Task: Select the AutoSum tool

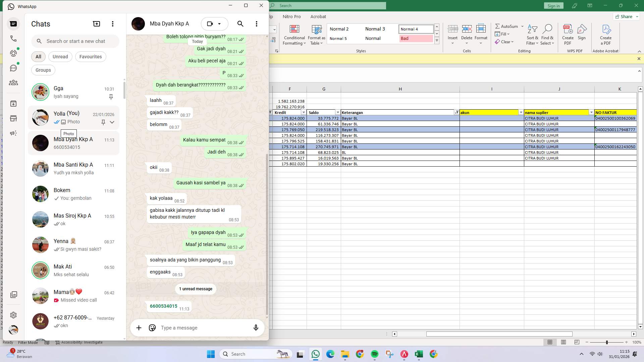Action: pos(506,26)
